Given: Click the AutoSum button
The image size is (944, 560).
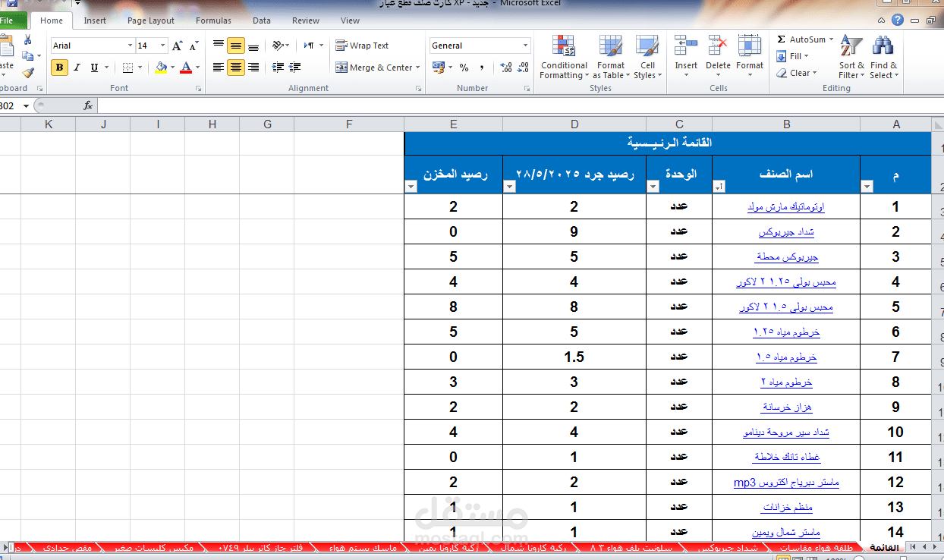Looking at the screenshot, I should tap(804, 39).
